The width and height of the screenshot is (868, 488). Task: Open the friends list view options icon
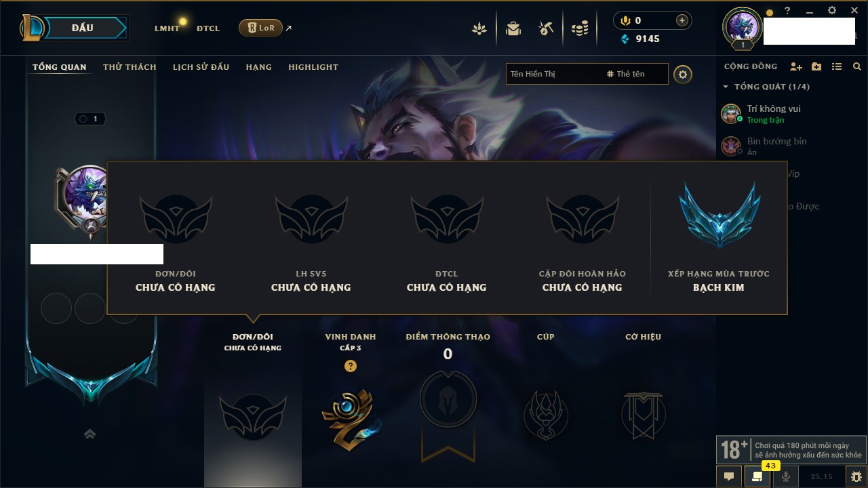coord(837,66)
